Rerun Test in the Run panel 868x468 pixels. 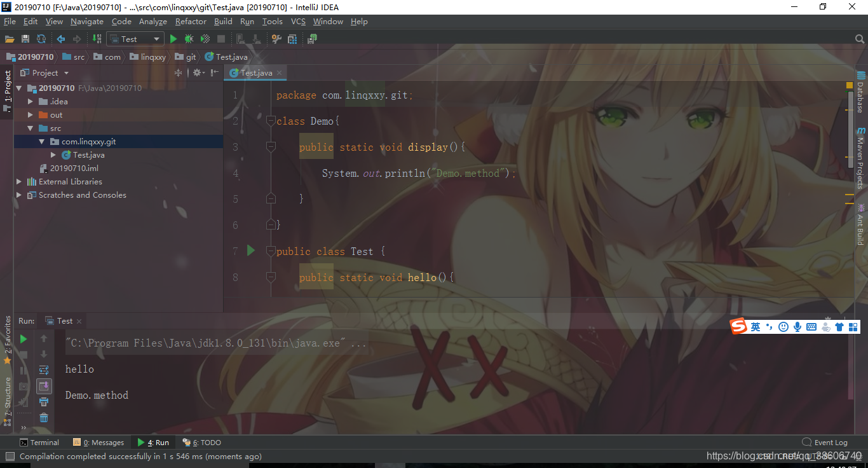[x=24, y=339]
